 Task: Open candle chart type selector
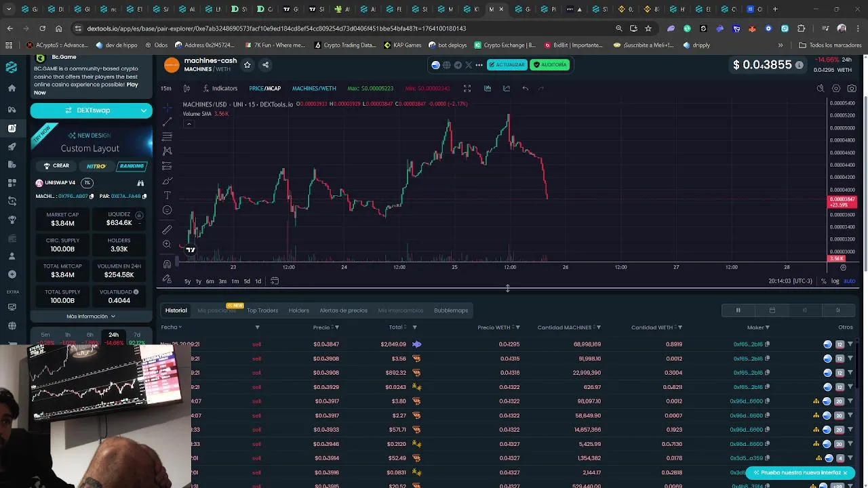tap(186, 88)
